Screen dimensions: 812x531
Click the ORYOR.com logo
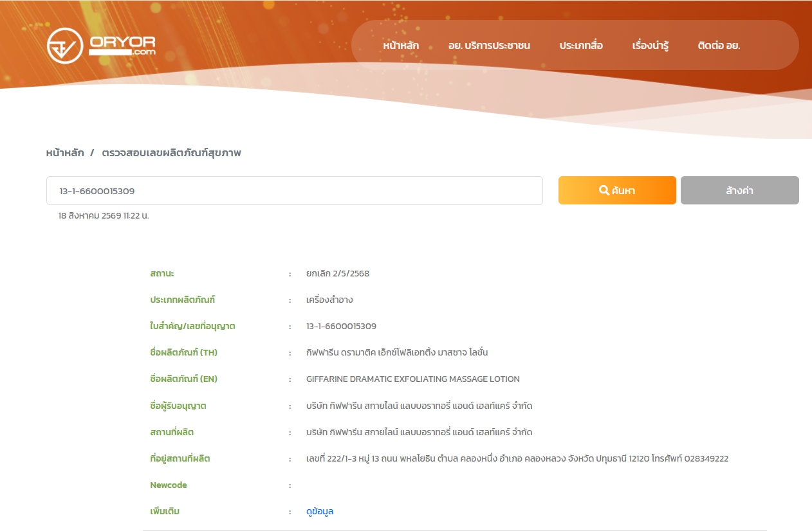pos(101,45)
